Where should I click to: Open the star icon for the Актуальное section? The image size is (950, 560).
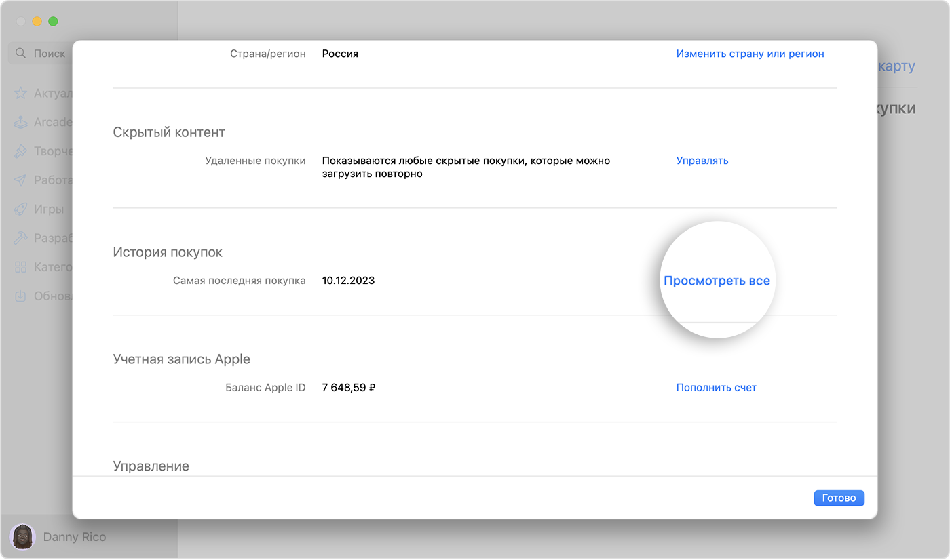click(x=21, y=93)
